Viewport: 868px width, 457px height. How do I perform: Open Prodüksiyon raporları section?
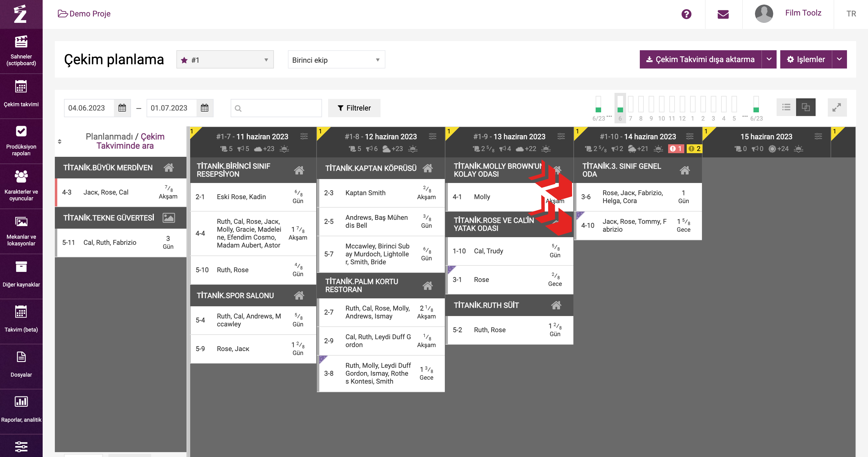[x=21, y=142]
